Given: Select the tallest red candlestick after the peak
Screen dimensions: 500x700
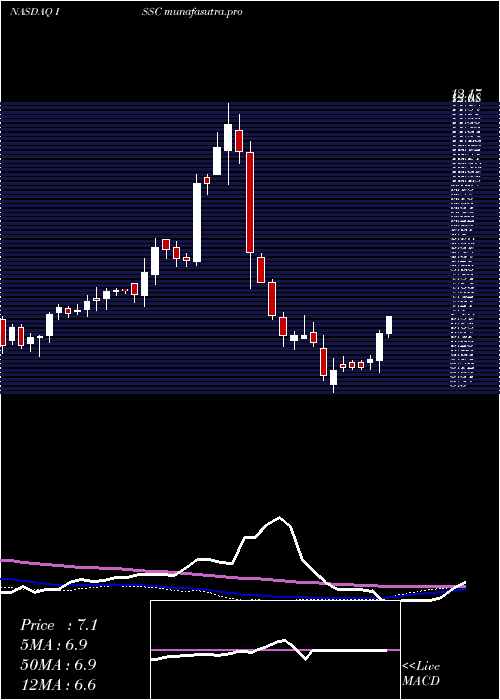Looking at the screenshot, I should [x=250, y=202].
